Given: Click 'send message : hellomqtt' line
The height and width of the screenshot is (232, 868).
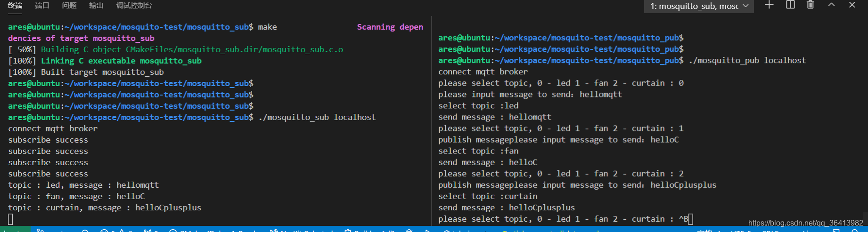Looking at the screenshot, I should point(495,117).
